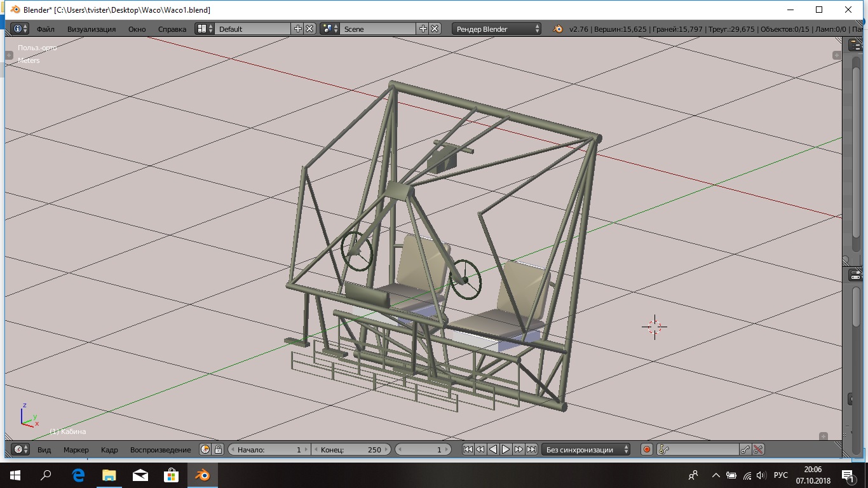868x488 pixels.
Task: Toggle the timeline range lock icon
Action: pos(218,449)
